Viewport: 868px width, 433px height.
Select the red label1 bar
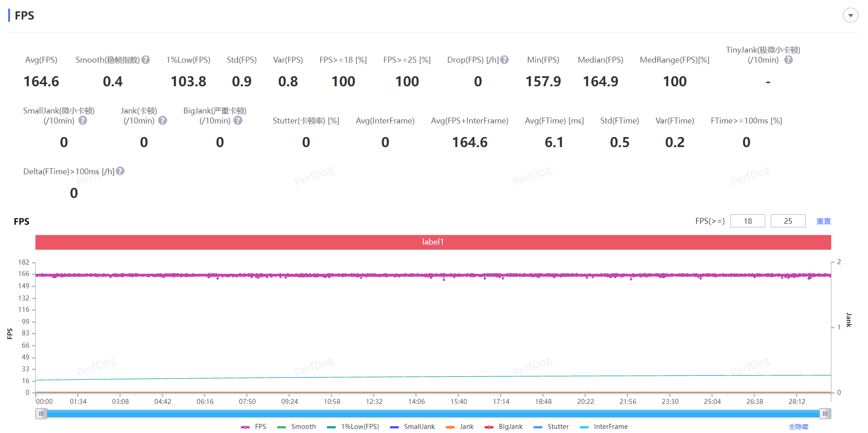(x=433, y=242)
